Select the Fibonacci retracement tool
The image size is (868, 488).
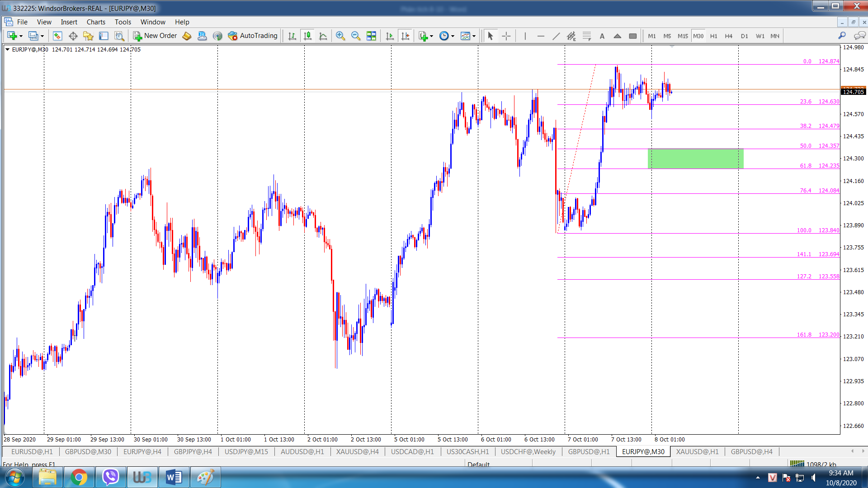[587, 36]
